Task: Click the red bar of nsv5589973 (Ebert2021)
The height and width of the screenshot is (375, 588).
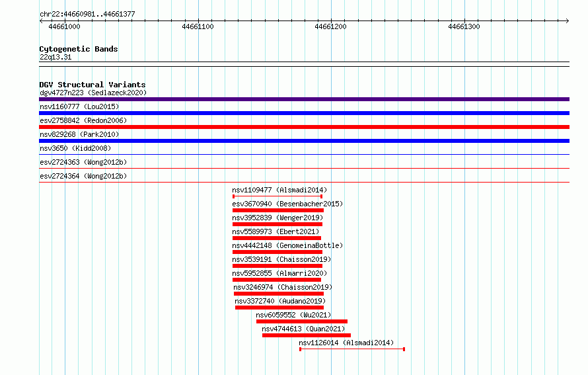Action: pos(277,238)
